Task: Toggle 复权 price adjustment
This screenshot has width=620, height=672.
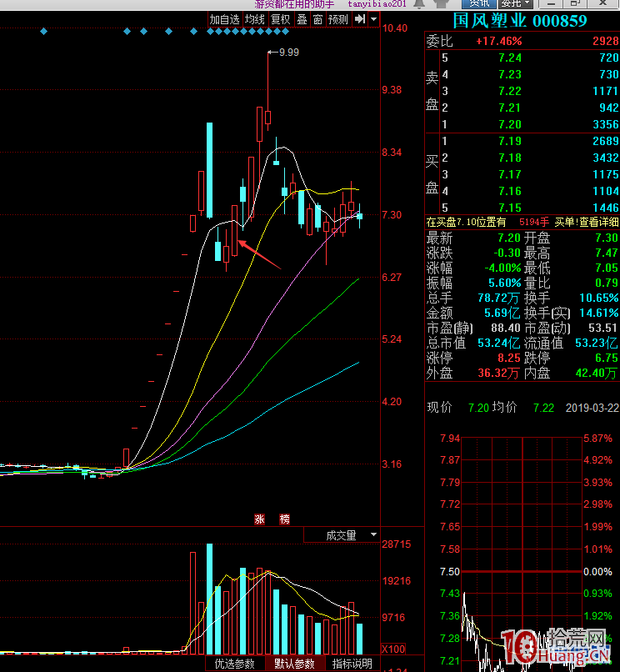Action: pyautogui.click(x=281, y=19)
